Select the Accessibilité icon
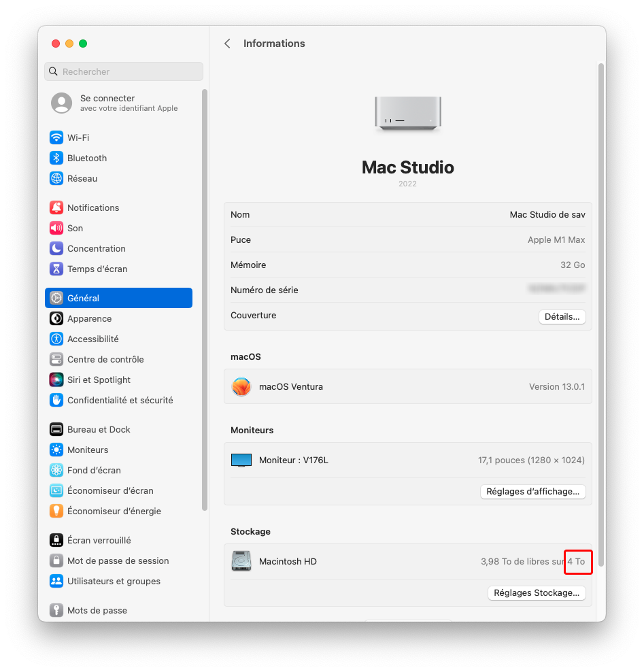Viewport: 644px width, 672px height. tap(56, 339)
